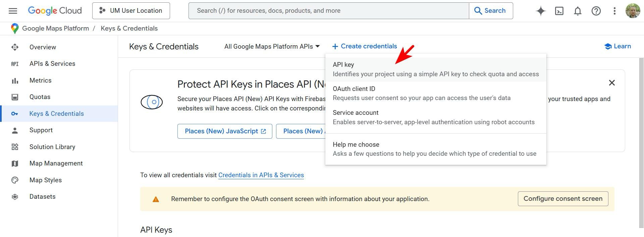The image size is (644, 237).
Task: Click the orange warning triangle icon
Action: point(156,199)
